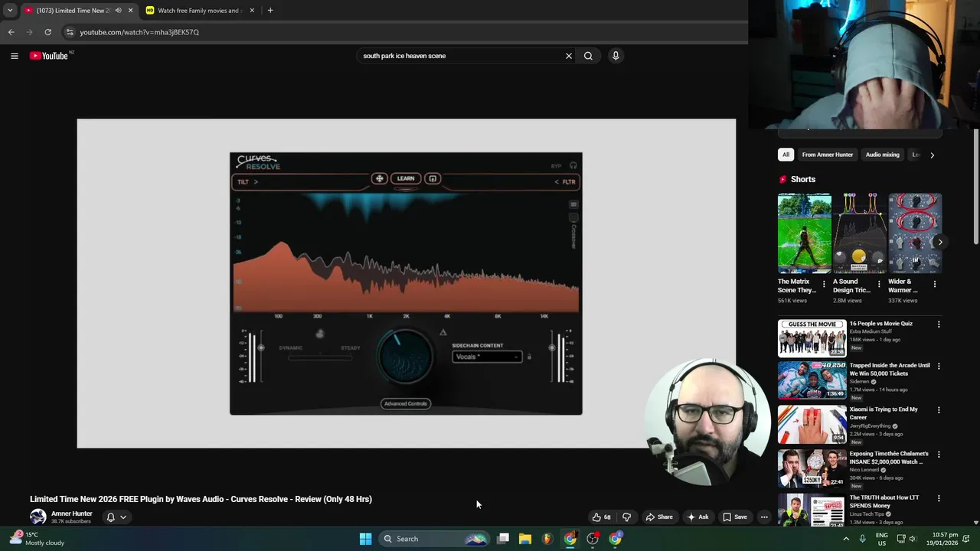
Task: Select the Audio mixing chip
Action: pos(883,155)
